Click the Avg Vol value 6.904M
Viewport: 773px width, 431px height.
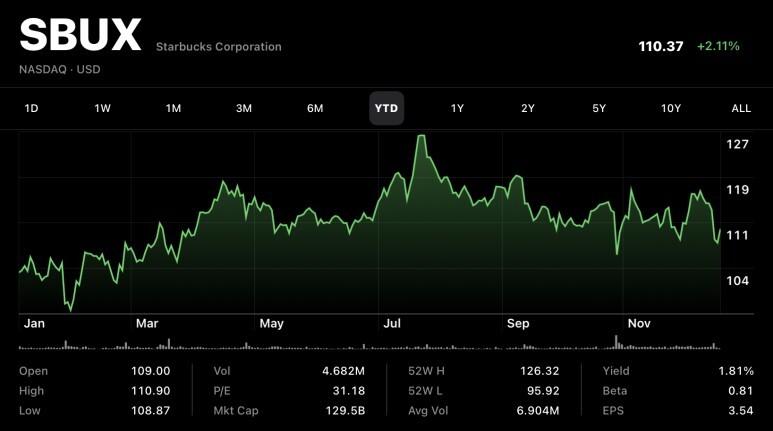pos(538,411)
